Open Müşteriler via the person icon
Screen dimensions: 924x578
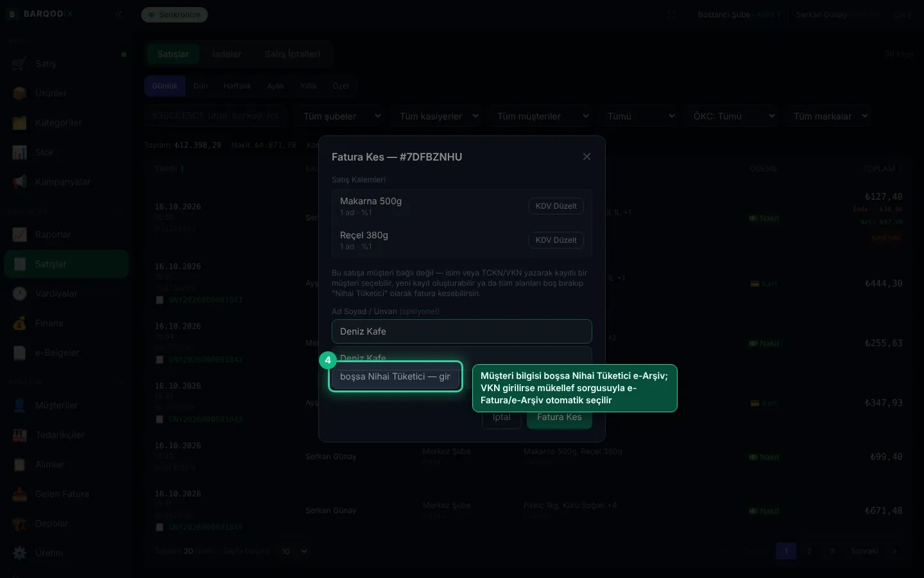(x=19, y=405)
